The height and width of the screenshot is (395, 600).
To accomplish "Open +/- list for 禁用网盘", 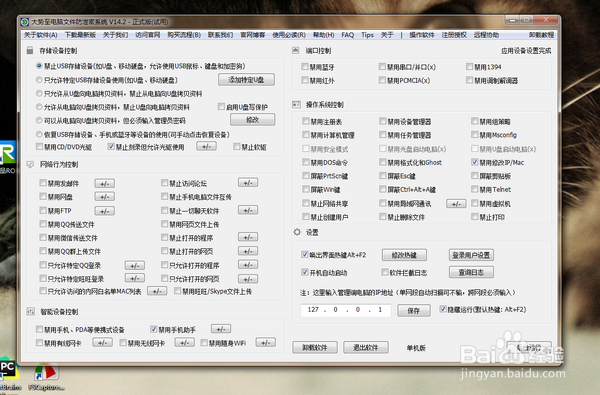I will click(x=104, y=197).
